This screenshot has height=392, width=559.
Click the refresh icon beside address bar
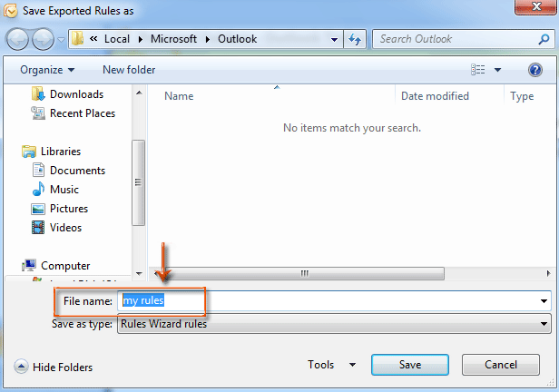click(356, 40)
